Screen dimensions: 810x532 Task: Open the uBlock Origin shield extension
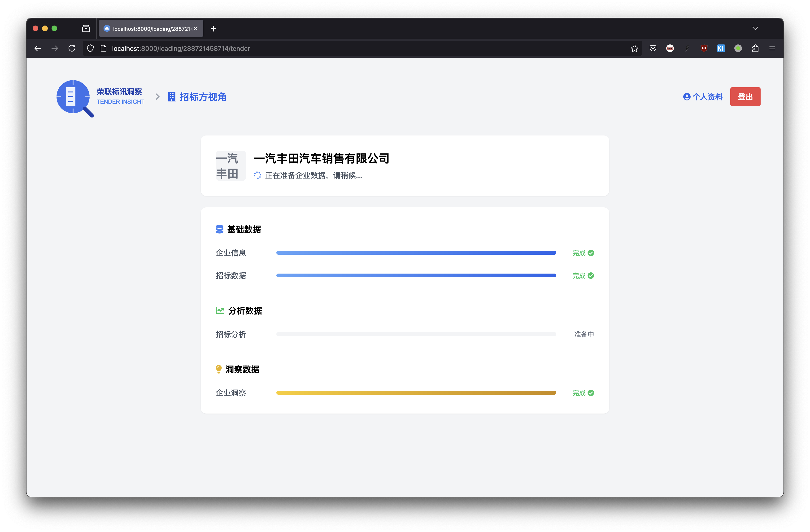704,48
